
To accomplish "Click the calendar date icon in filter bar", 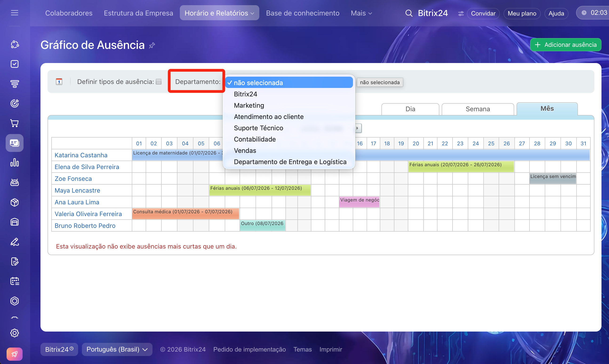I will tap(59, 82).
